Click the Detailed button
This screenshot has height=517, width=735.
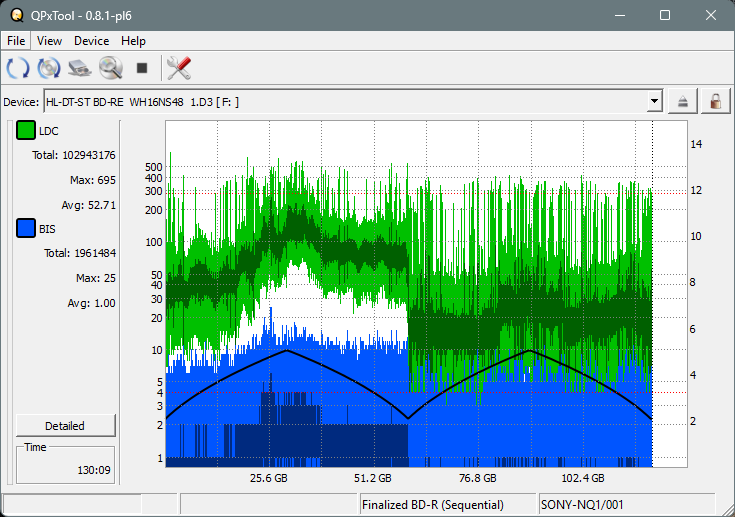click(x=66, y=426)
